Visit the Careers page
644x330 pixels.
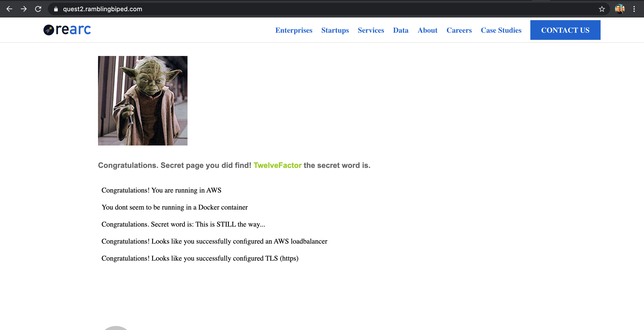459,30
